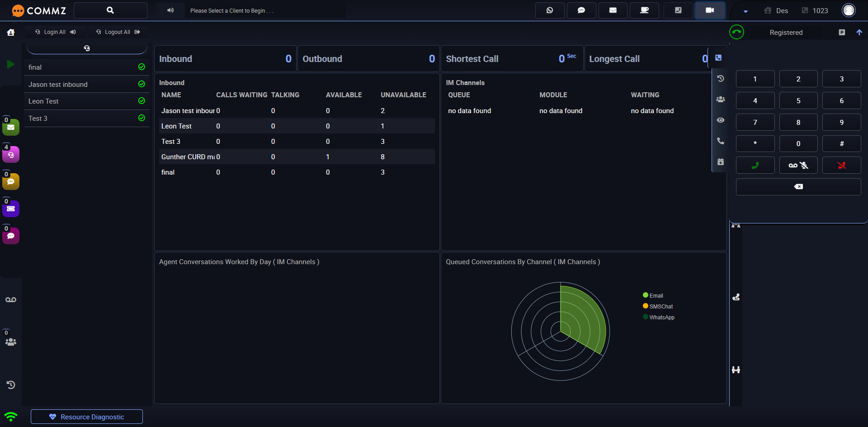The width and height of the screenshot is (868, 427).
Task: Toggle the video camera button
Action: pyautogui.click(x=710, y=10)
